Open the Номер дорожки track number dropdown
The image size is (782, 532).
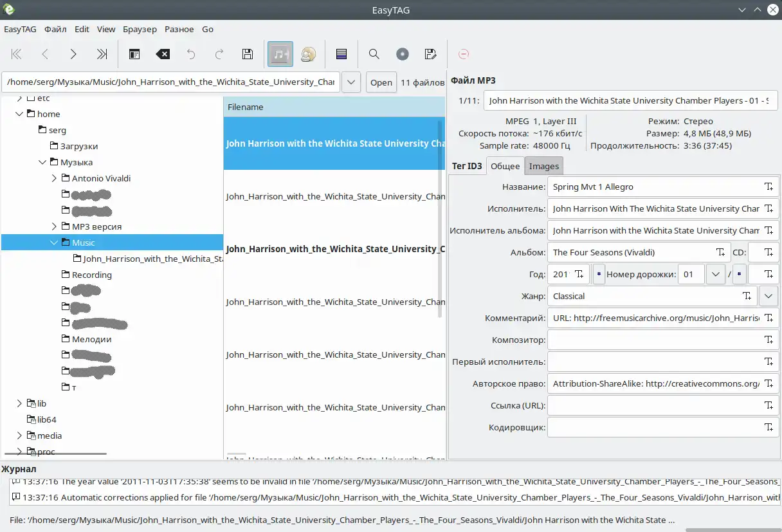click(x=715, y=274)
